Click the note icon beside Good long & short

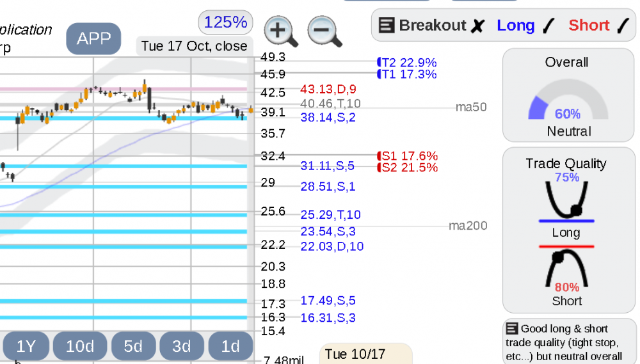(x=512, y=329)
